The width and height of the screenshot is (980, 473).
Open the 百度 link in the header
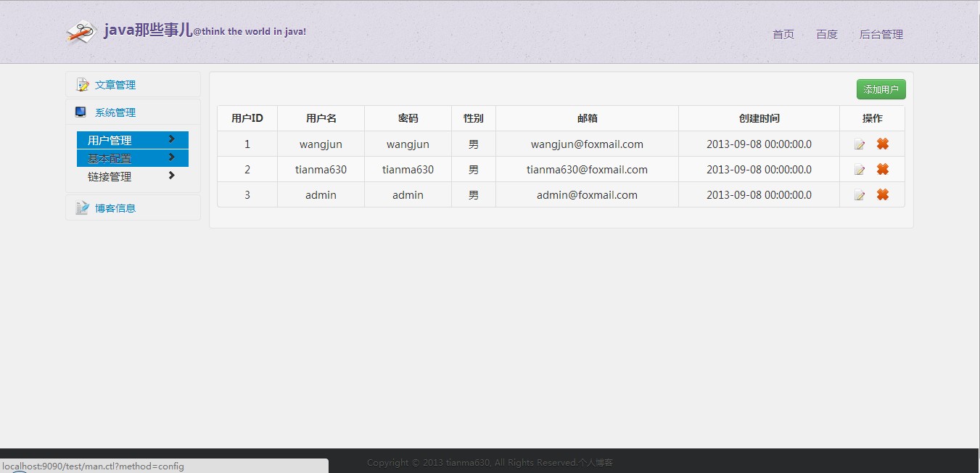tap(827, 34)
